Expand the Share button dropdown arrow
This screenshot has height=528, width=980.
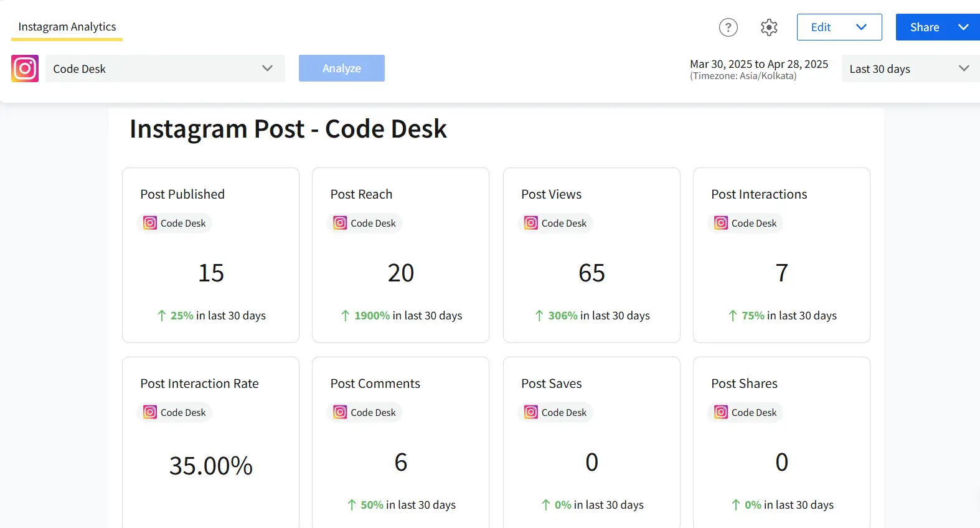click(x=963, y=27)
